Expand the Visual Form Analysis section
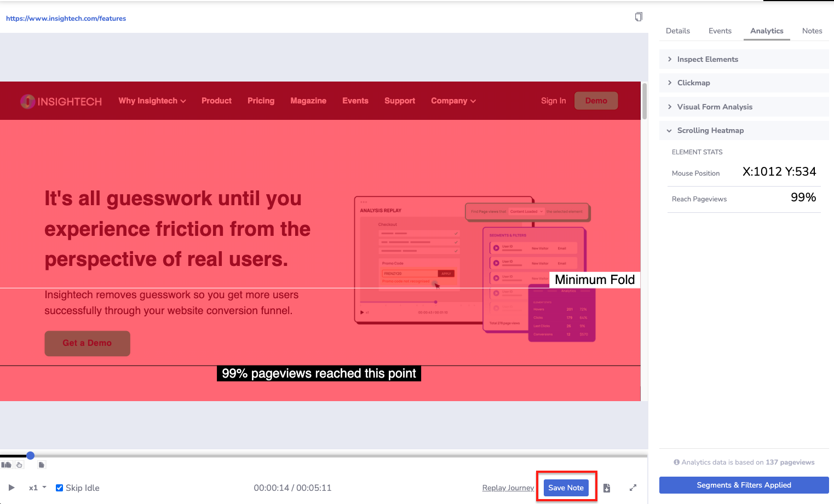The image size is (834, 504). click(744, 107)
